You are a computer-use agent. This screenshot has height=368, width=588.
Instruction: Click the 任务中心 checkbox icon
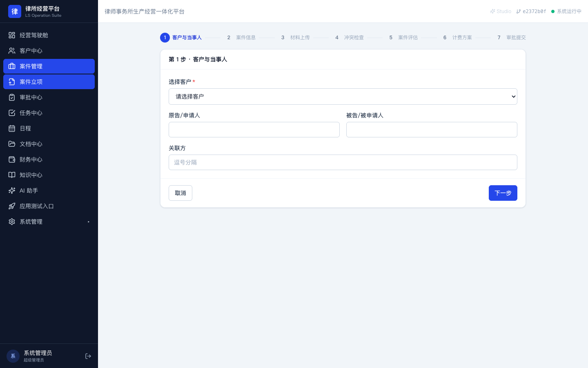(12, 113)
